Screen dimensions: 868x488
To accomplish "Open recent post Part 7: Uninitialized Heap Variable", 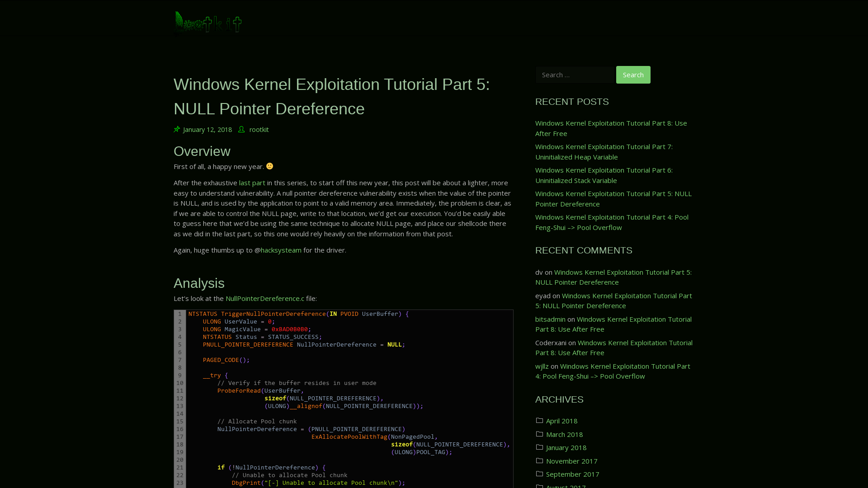I will pyautogui.click(x=604, y=152).
